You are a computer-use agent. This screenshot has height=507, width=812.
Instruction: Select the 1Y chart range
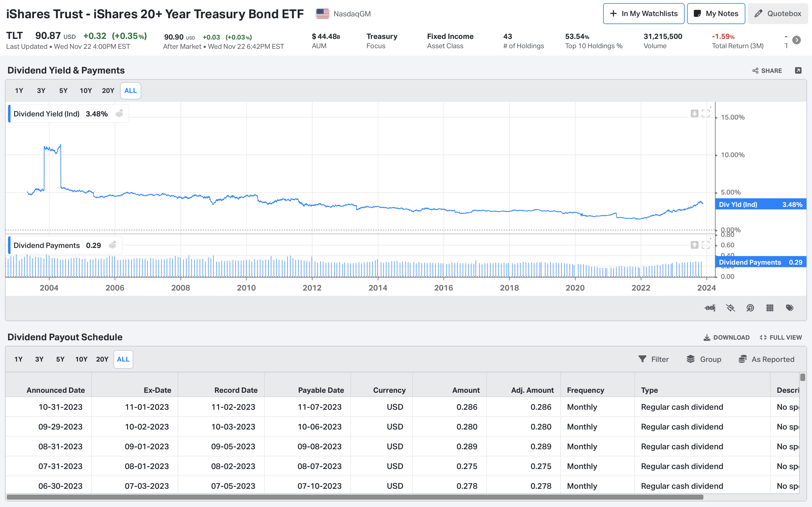click(19, 90)
